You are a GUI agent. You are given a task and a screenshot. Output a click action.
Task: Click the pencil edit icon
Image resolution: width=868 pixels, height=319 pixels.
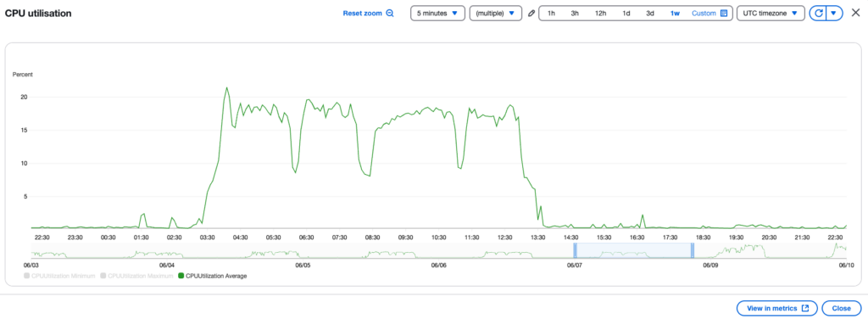click(x=531, y=14)
